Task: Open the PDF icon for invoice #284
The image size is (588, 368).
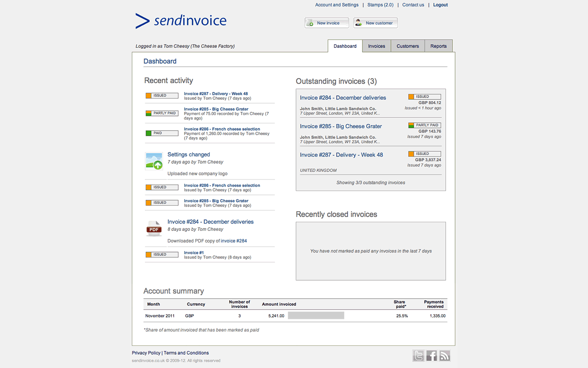Action: (x=154, y=229)
